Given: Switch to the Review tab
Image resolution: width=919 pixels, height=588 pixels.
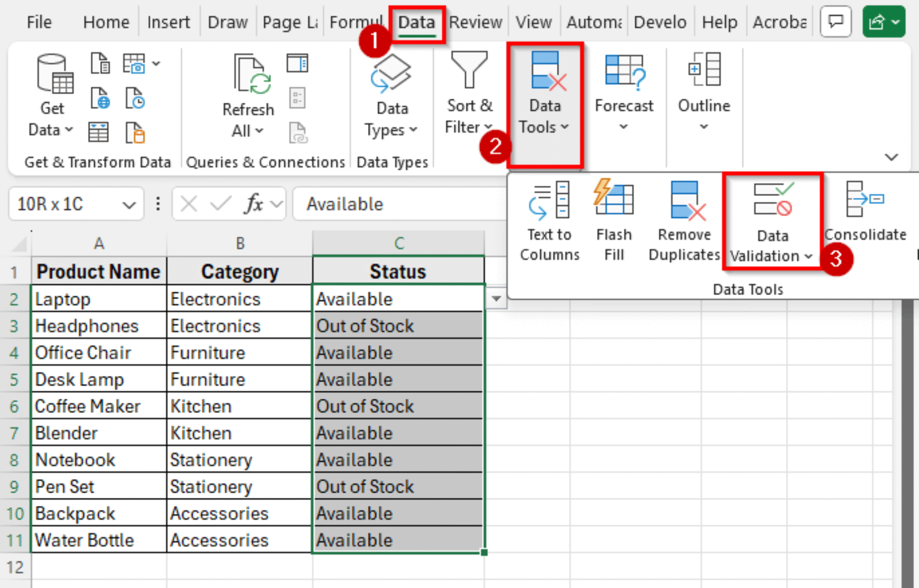Looking at the screenshot, I should (476, 22).
